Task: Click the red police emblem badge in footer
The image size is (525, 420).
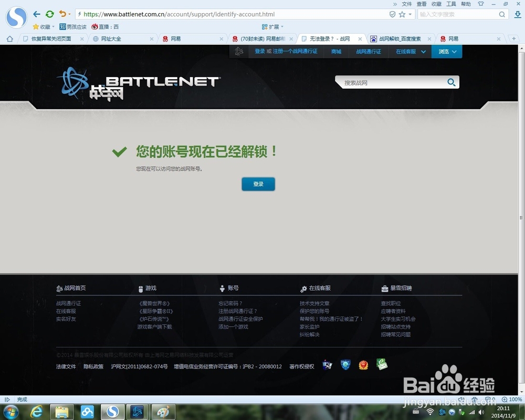Action: click(363, 365)
